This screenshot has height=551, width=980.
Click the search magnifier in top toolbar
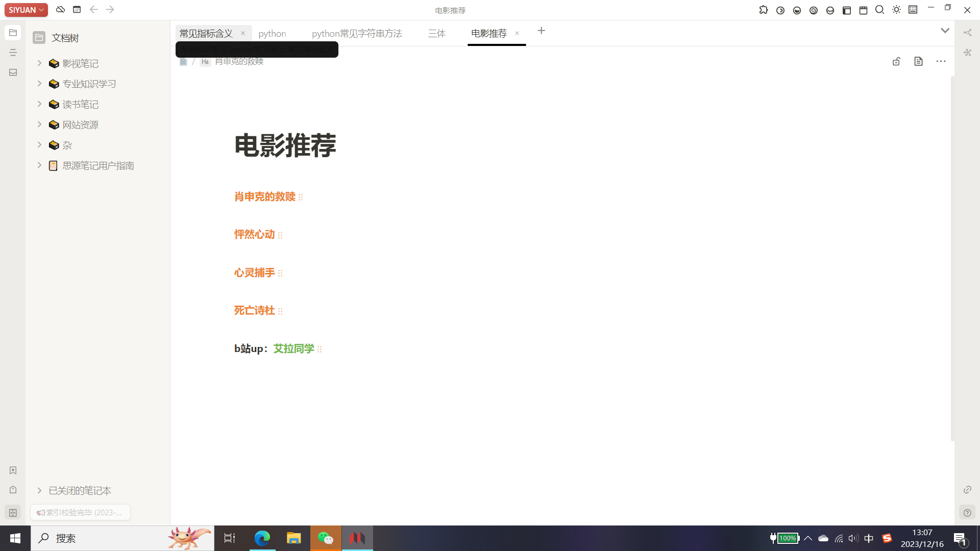pyautogui.click(x=879, y=10)
